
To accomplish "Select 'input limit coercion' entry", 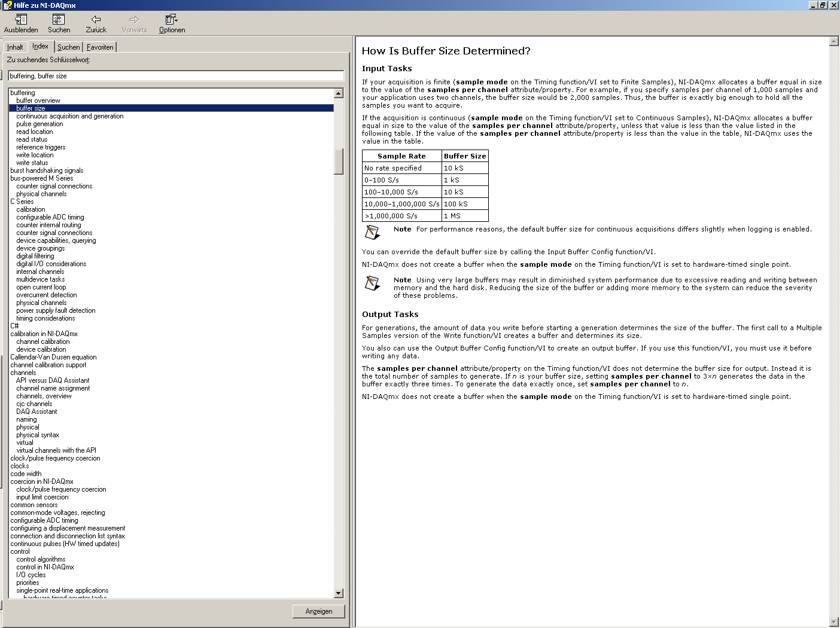I will (x=42, y=497).
